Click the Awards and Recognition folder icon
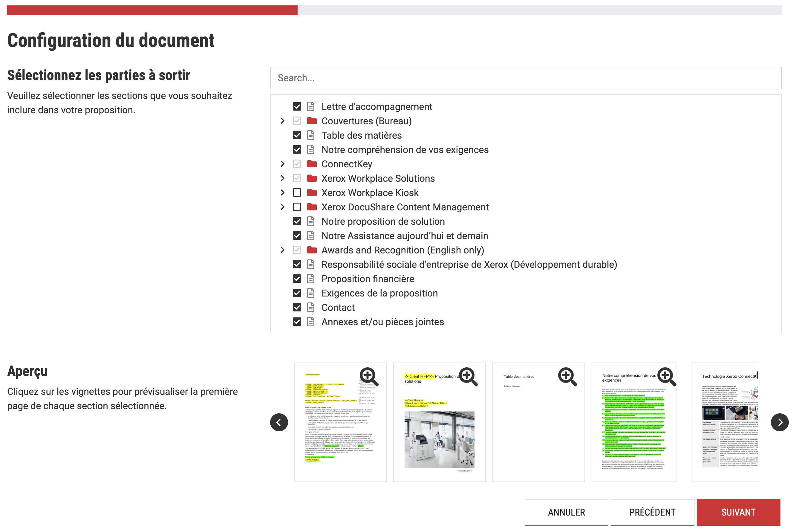The width and height of the screenshot is (796, 532). pos(312,250)
